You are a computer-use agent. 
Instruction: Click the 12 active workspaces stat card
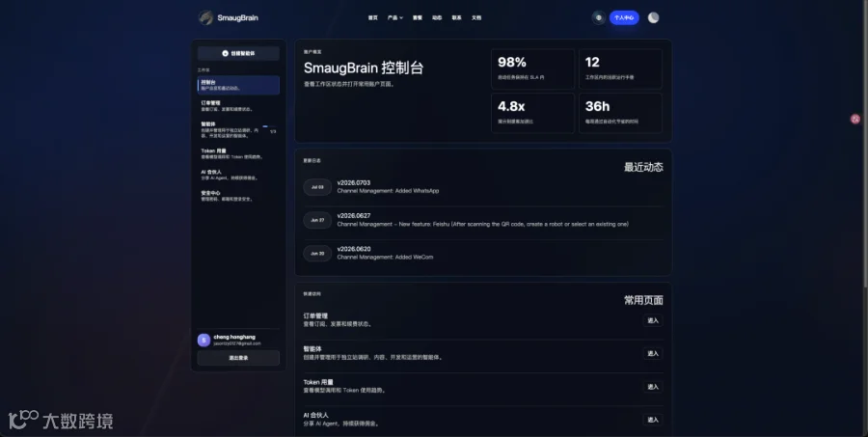(620, 68)
